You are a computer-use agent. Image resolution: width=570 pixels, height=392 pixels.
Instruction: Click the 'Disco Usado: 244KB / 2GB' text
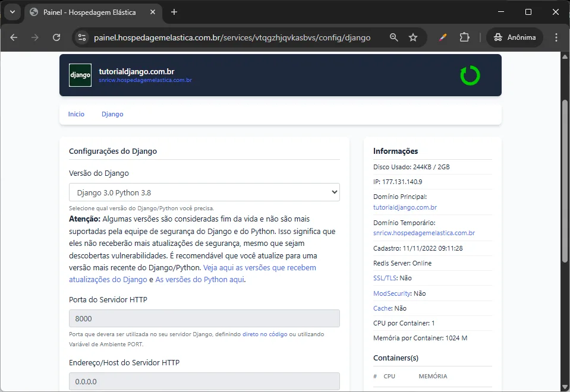pos(411,167)
